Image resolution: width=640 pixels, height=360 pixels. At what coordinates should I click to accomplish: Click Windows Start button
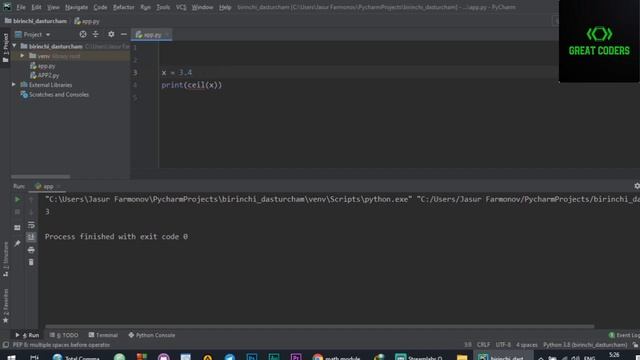[x=11, y=357]
